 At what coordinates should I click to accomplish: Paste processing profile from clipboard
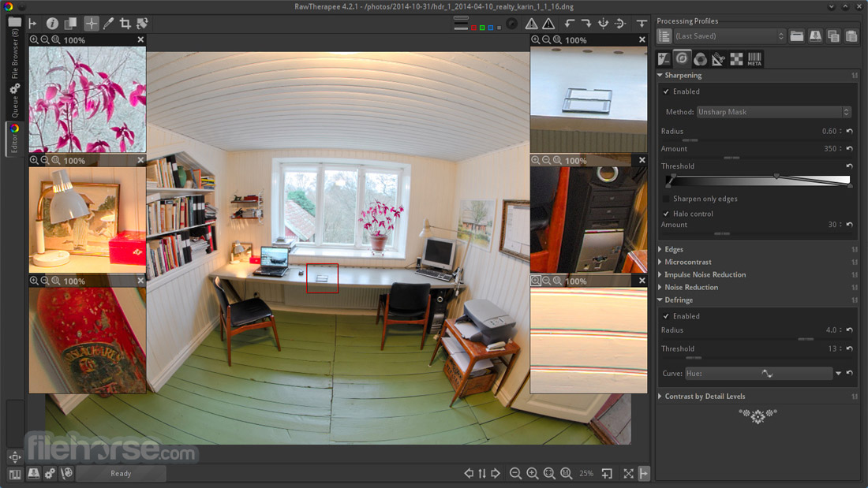click(x=851, y=36)
